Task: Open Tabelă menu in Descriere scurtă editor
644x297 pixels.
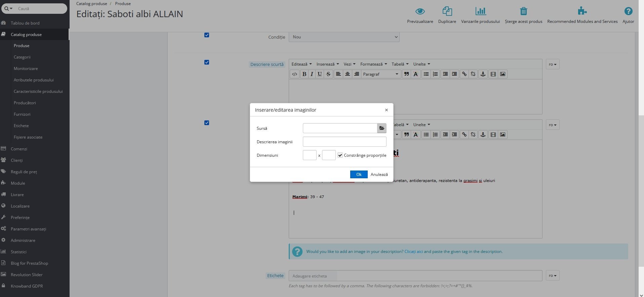Action: tap(400, 64)
